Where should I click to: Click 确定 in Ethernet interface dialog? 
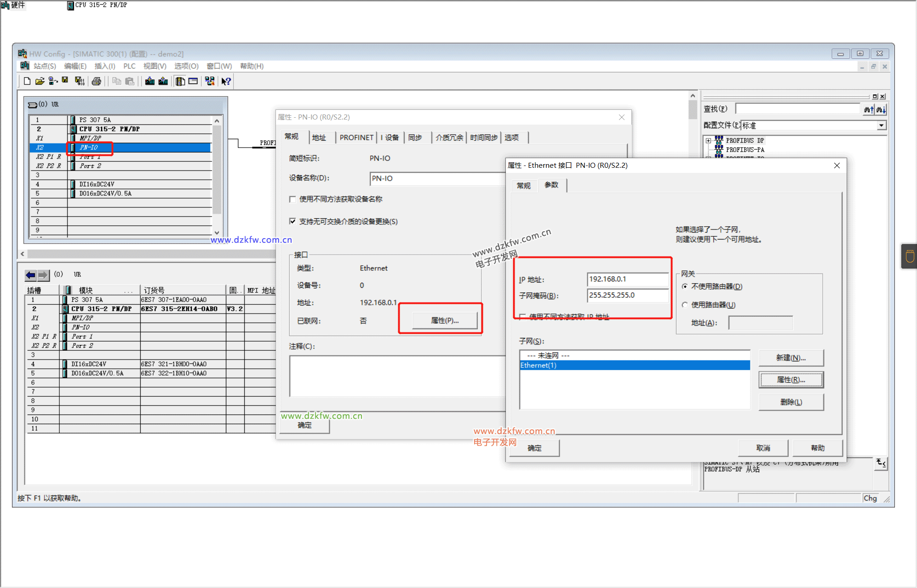pos(534,448)
